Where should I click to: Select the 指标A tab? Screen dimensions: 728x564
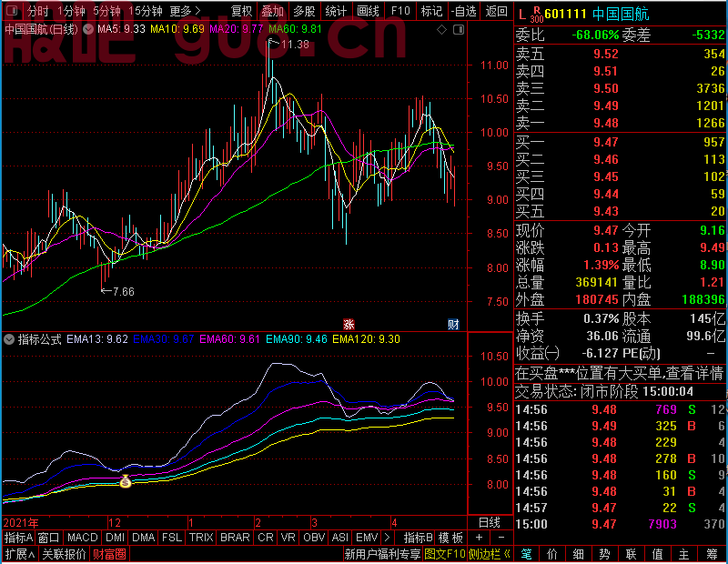pyautogui.click(x=18, y=538)
